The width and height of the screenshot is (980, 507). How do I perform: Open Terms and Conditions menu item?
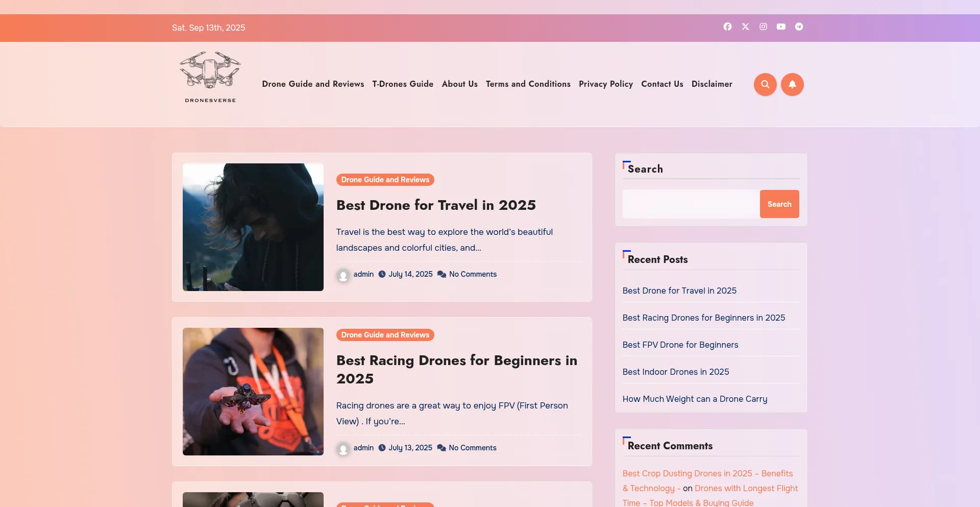528,84
